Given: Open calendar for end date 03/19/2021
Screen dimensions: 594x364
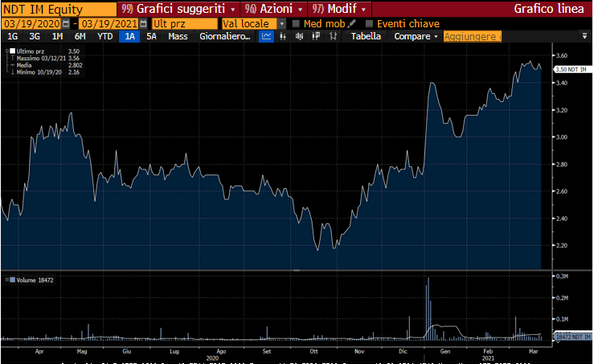Looking at the screenshot, I should (x=142, y=23).
